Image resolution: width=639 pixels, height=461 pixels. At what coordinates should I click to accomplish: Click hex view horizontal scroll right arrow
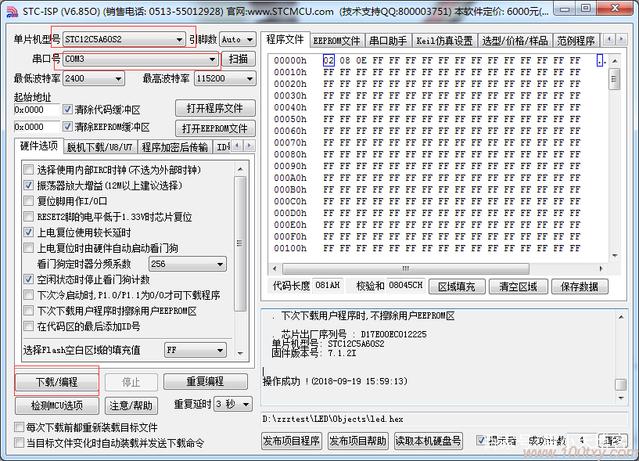pyautogui.click(x=601, y=269)
